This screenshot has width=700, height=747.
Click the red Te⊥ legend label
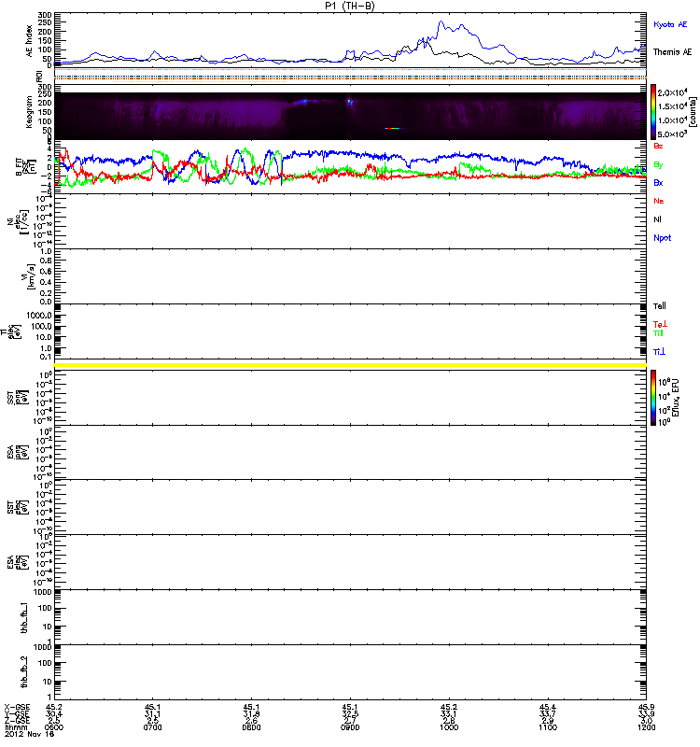(x=659, y=323)
